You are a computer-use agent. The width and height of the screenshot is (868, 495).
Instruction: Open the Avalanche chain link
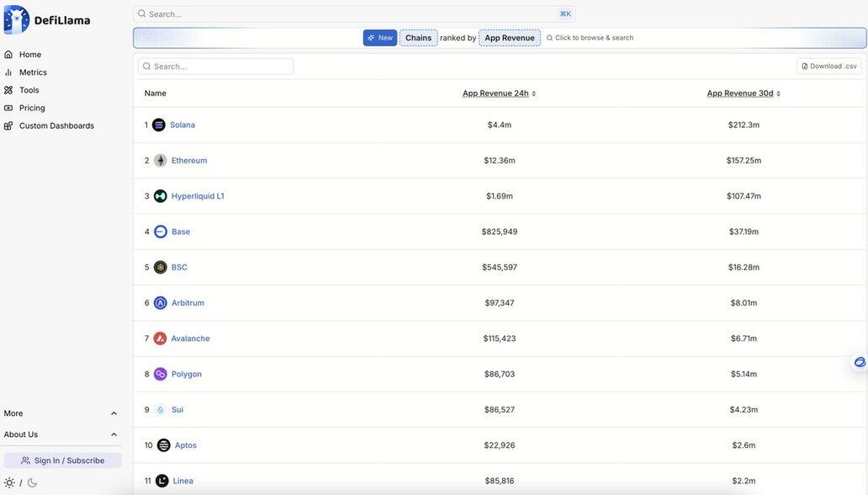point(190,338)
